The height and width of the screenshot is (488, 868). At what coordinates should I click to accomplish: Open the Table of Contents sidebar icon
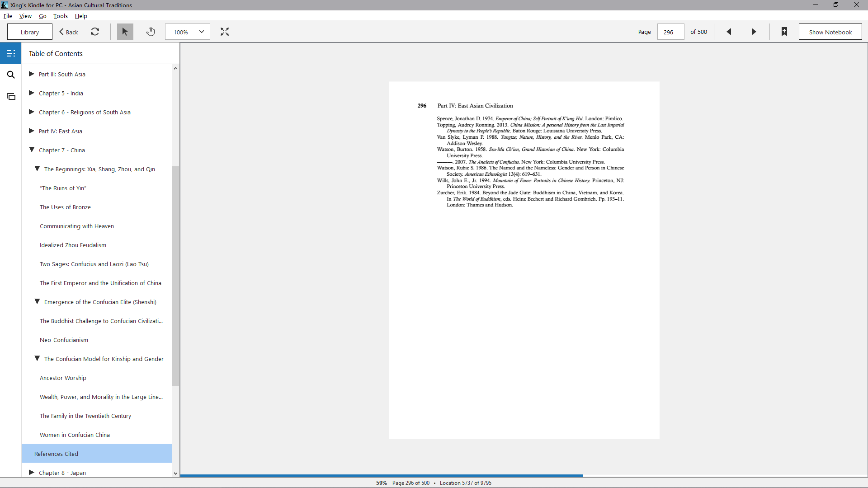tap(11, 53)
